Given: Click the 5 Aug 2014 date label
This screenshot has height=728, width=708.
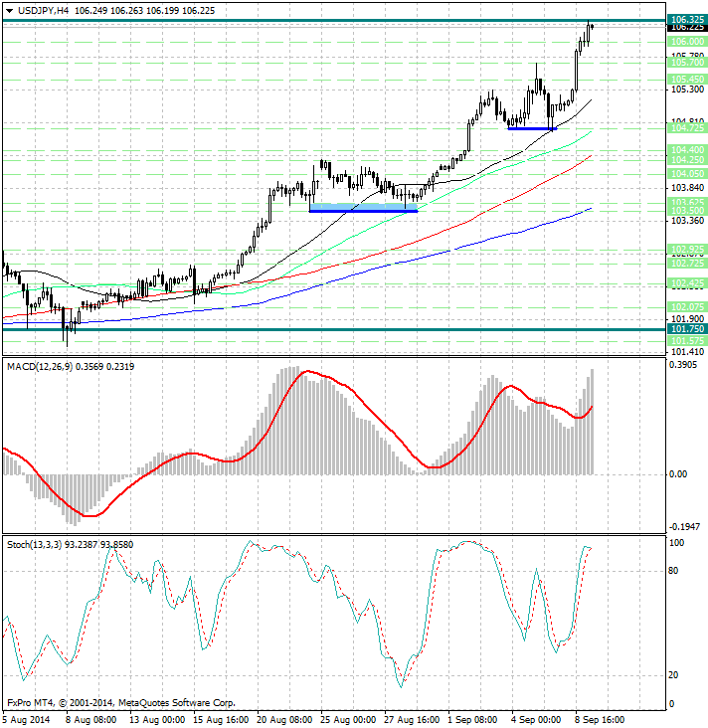Looking at the screenshot, I should coord(26,720).
